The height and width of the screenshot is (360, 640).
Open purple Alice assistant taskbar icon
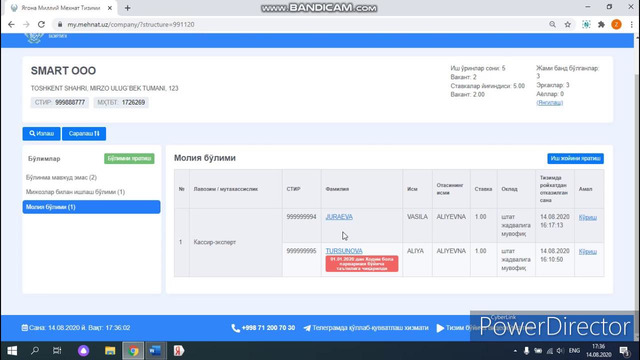(x=83, y=351)
